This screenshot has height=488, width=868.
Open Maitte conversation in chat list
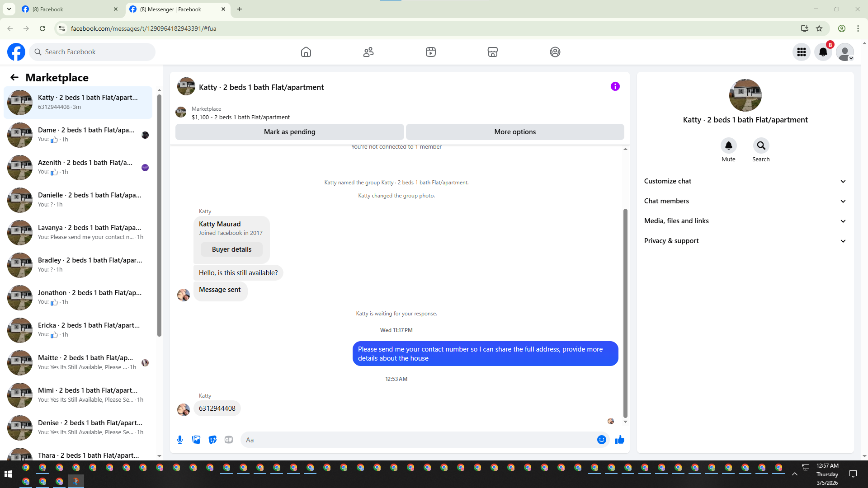[78, 363]
